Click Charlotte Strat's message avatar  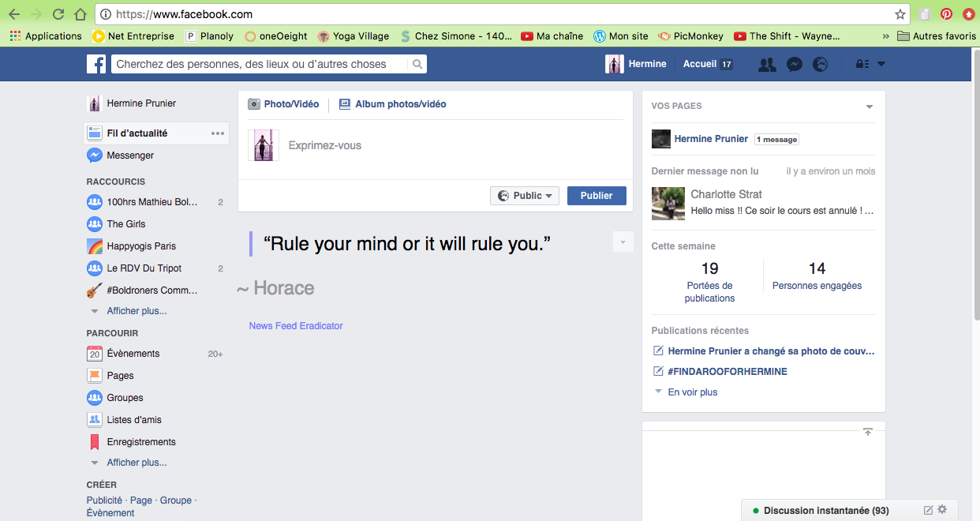668,204
